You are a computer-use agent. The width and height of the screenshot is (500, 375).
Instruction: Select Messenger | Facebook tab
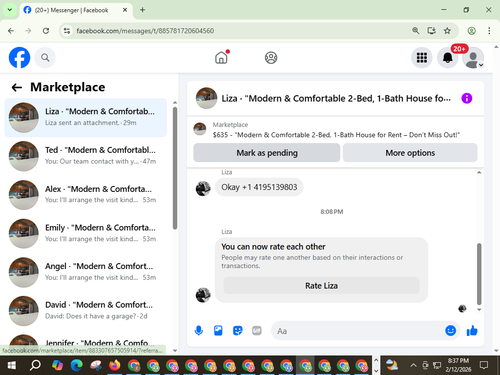[76, 10]
